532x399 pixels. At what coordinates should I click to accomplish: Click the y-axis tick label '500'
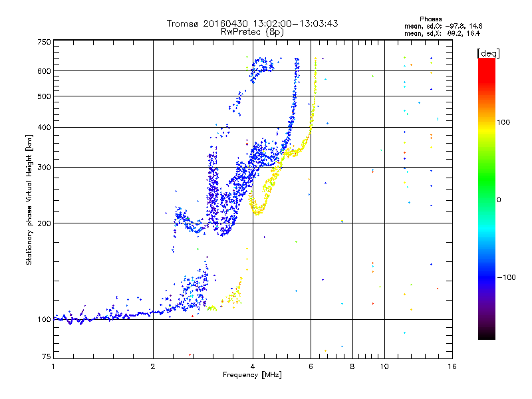coord(44,96)
